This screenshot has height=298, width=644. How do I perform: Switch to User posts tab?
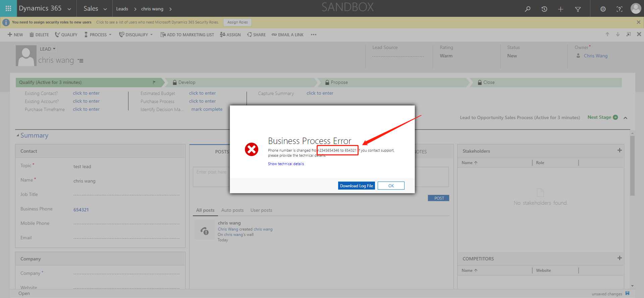tap(261, 210)
